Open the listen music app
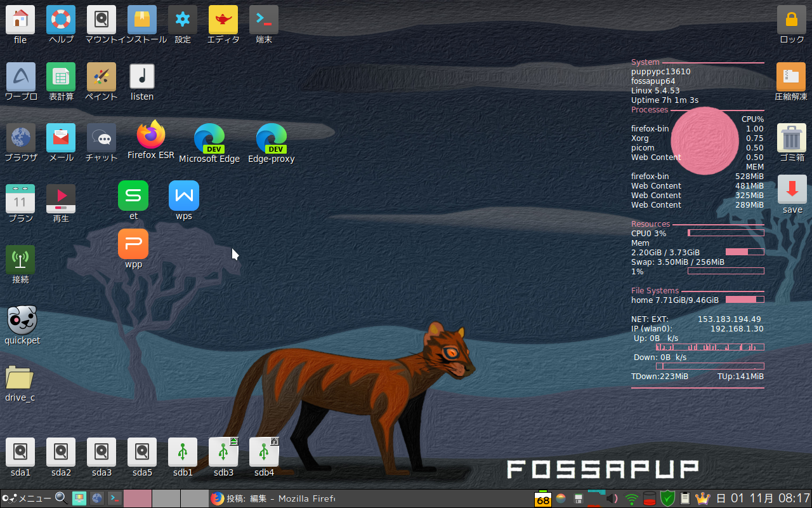The width and height of the screenshot is (812, 508). coord(141,75)
